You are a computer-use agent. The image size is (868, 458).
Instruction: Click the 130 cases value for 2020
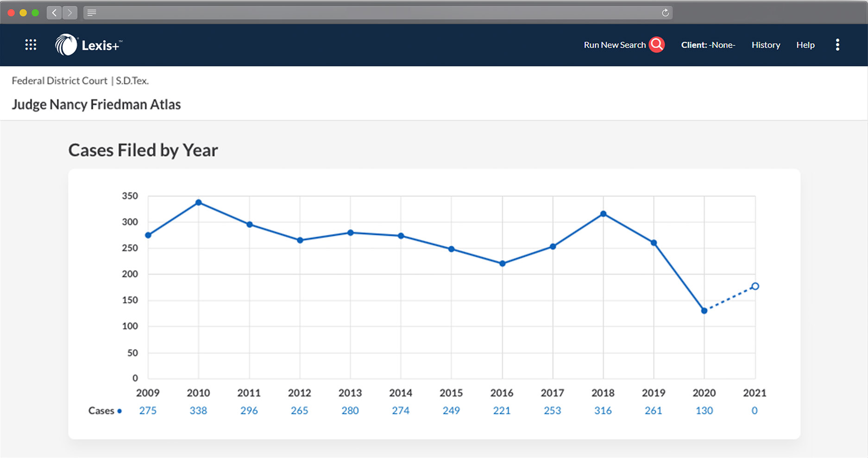pyautogui.click(x=704, y=411)
